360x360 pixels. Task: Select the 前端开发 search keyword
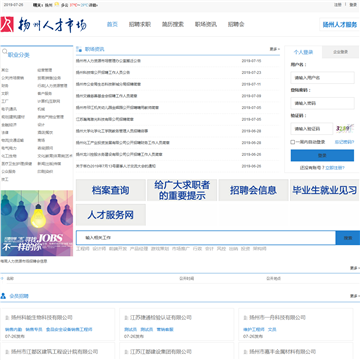coord(118,249)
